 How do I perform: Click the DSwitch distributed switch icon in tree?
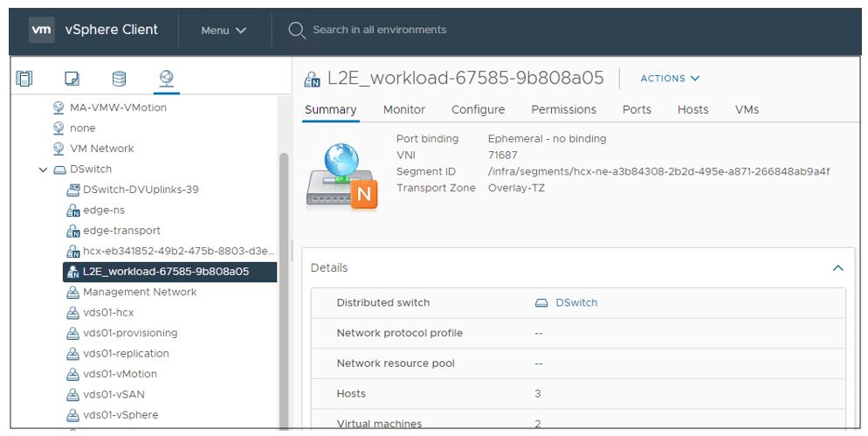pyautogui.click(x=59, y=170)
